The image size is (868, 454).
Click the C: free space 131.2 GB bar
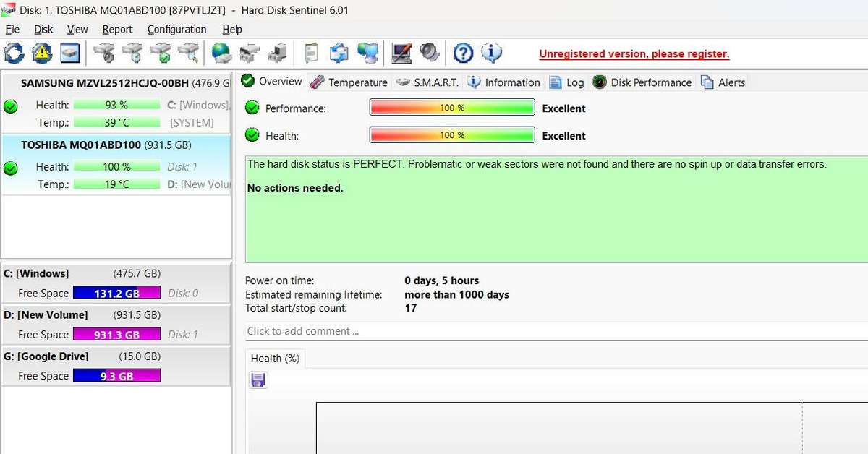coord(116,294)
